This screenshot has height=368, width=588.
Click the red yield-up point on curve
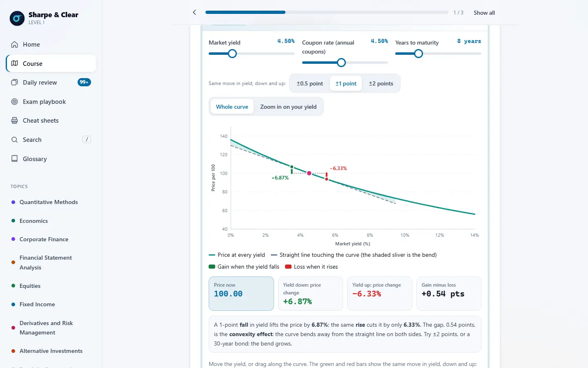pos(327,179)
